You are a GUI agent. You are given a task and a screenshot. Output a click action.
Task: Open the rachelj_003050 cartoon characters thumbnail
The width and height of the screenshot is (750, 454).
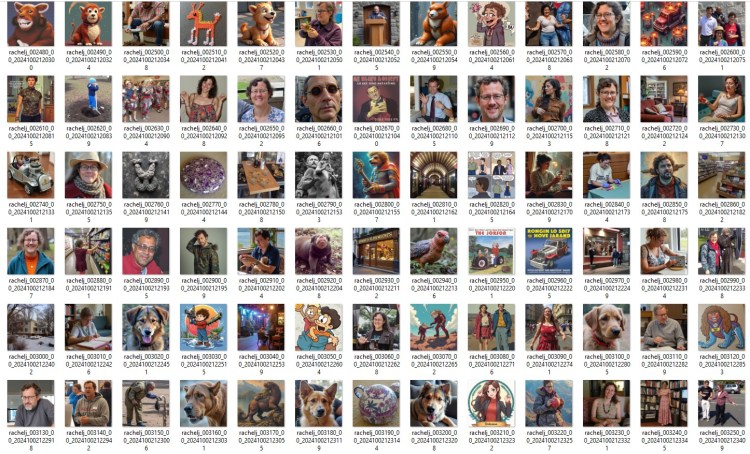point(318,328)
